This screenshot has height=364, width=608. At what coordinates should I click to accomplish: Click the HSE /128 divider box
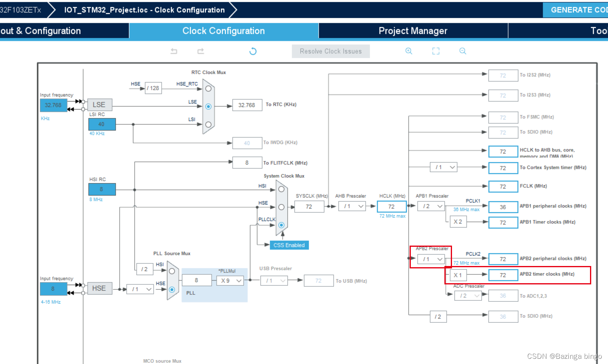[153, 88]
